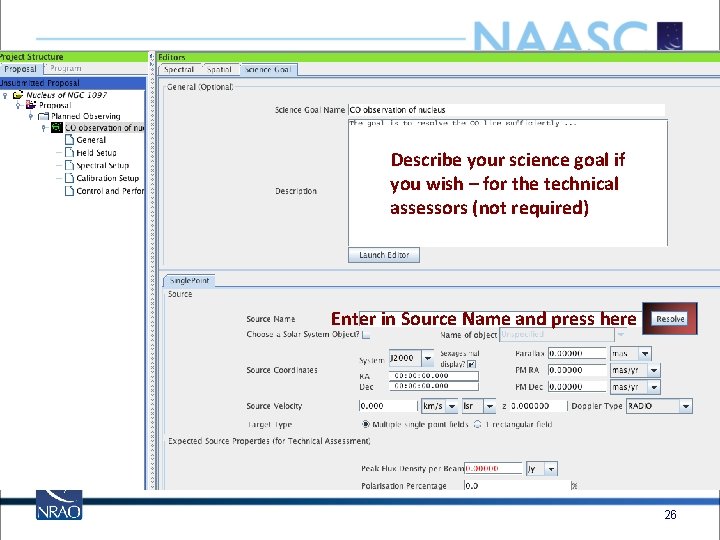The width and height of the screenshot is (720, 540).
Task: Click the Launch Editor button
Action: coord(384,255)
